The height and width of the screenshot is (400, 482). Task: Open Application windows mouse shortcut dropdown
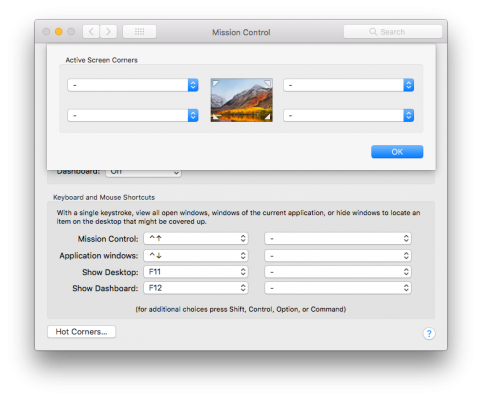tap(338, 256)
